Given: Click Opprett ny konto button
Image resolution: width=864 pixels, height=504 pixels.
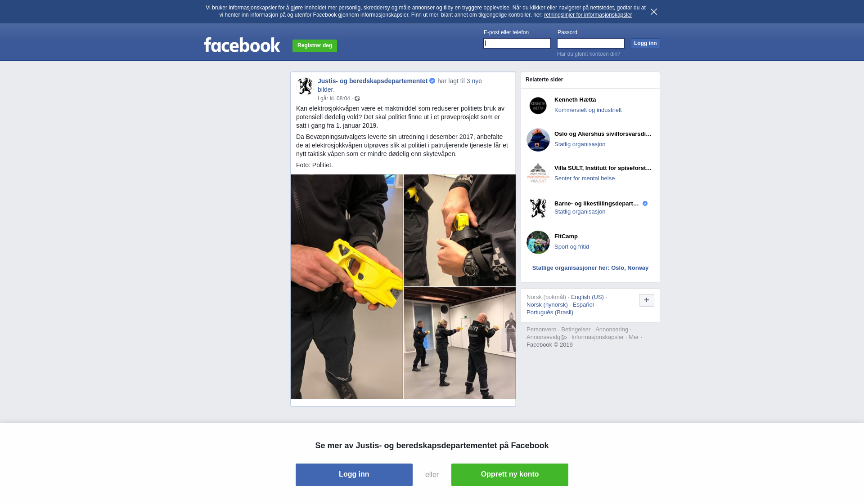Looking at the screenshot, I should 510,475.
